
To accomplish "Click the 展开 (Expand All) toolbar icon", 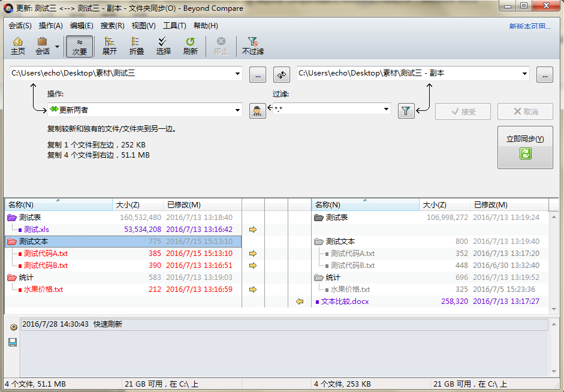I will coord(109,46).
